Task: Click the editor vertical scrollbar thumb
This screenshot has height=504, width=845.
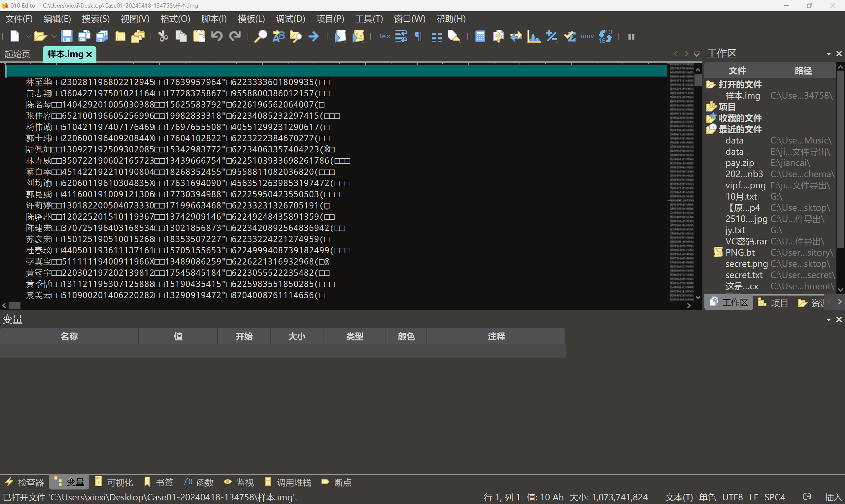Action: [x=698, y=80]
